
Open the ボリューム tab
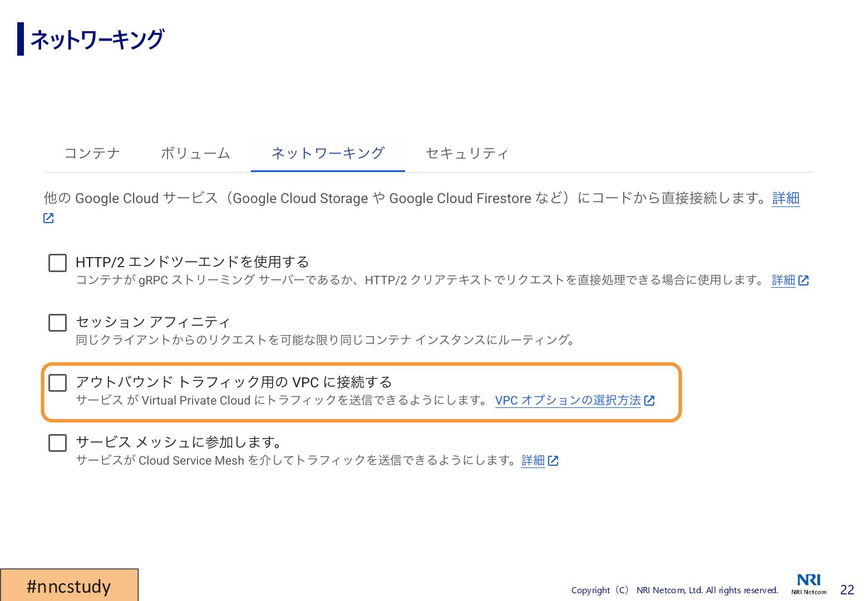pyautogui.click(x=195, y=153)
